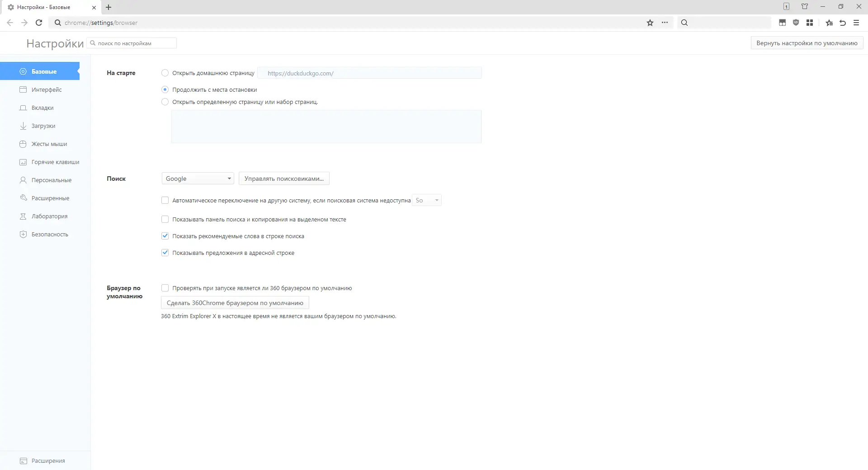Image resolution: width=868 pixels, height=470 pixels.
Task: Switch to the Базовые settings section
Action: click(x=40, y=71)
